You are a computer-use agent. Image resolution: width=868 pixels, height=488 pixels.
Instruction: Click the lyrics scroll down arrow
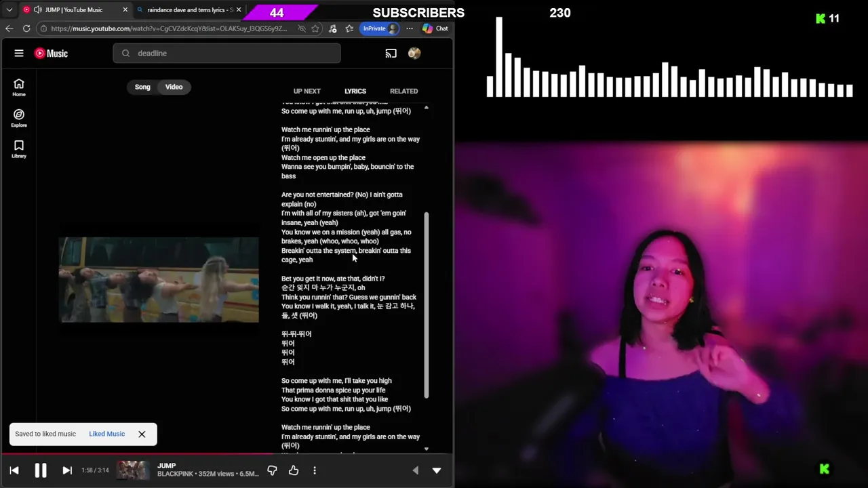tap(426, 449)
